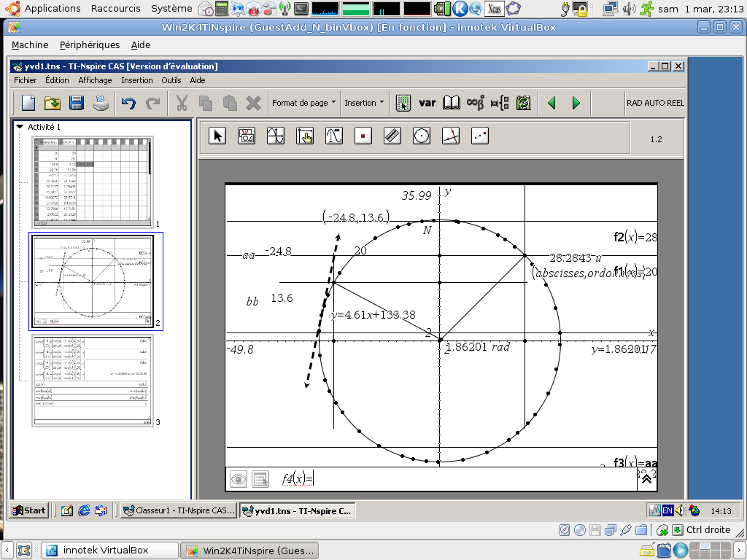Select page 1 spreadsheet thumbnail
Image resolution: width=747 pixels, height=560 pixels.
coord(93,182)
